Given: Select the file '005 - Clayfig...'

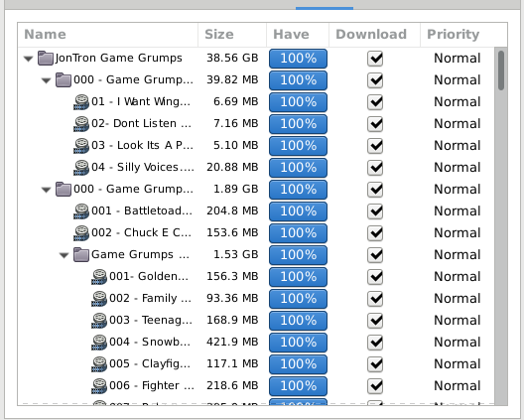Looking at the screenshot, I should 150,363.
